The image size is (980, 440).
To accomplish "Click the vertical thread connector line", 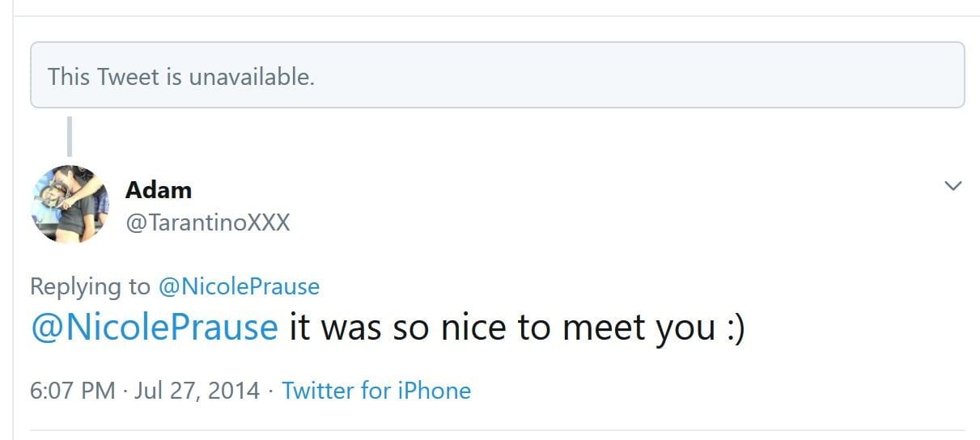I will pos(70,136).
